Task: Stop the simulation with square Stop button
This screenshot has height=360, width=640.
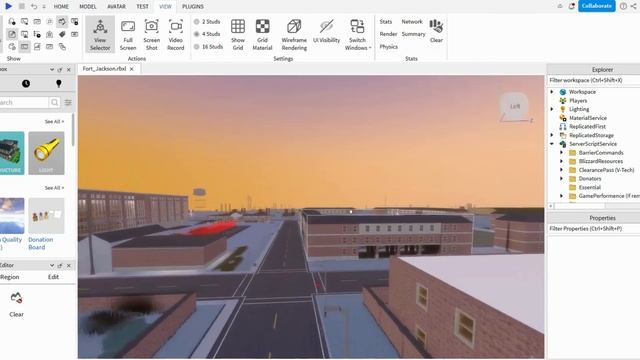Action: tap(22, 6)
